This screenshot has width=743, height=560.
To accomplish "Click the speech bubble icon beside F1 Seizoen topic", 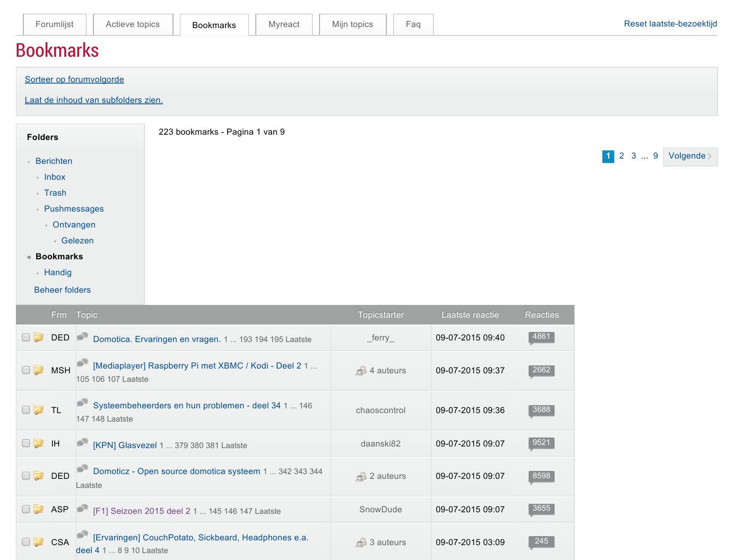I will 82,509.
